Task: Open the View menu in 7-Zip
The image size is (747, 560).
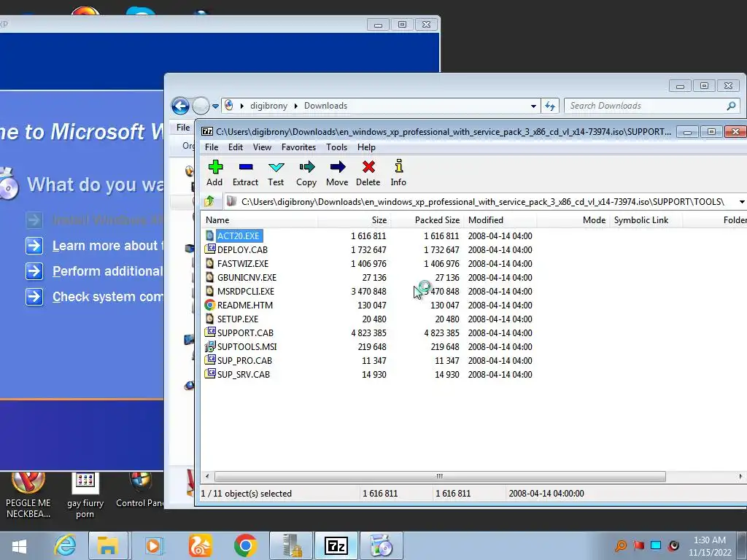Action: [262, 147]
